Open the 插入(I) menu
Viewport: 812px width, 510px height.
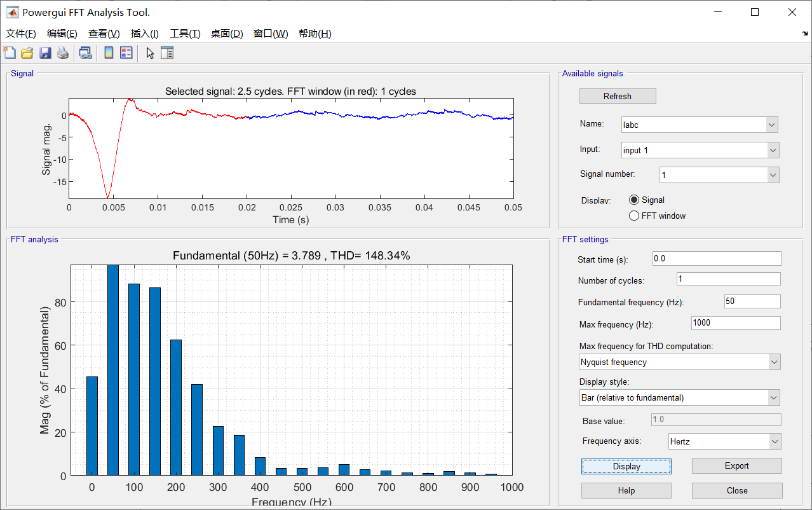point(145,34)
